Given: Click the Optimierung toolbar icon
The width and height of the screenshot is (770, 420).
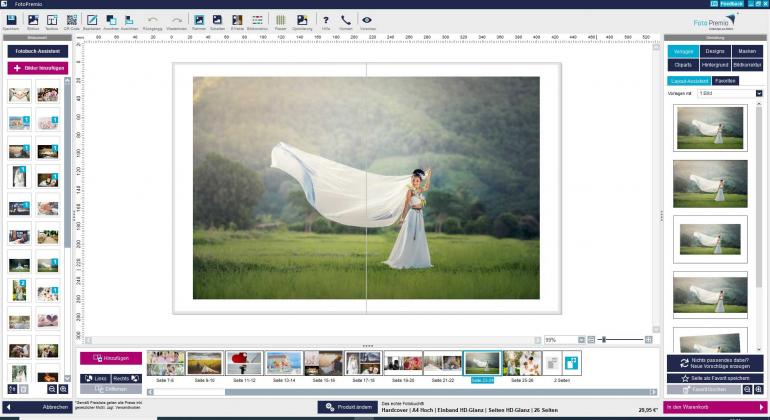Looking at the screenshot, I should [302, 20].
